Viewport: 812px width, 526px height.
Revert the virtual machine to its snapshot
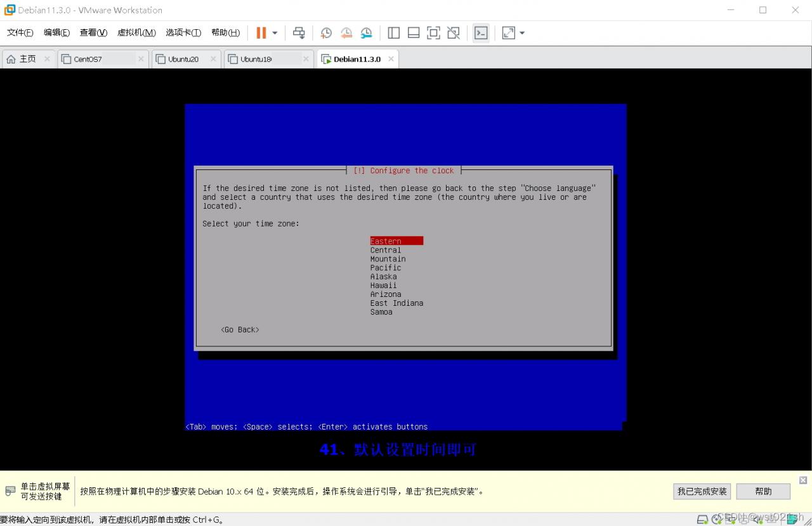346,33
